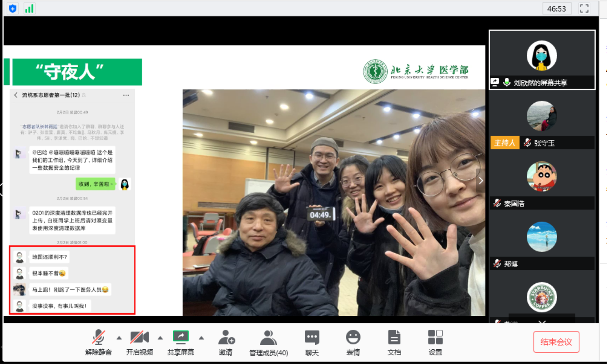Click the red 结束会议 button
This screenshot has height=364, width=607.
point(556,342)
